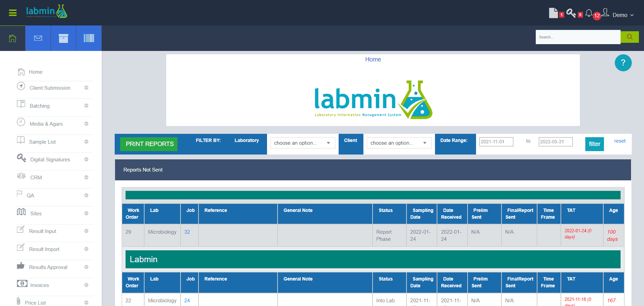644x306 pixels.
Task: Click gear icon beside QA
Action: [x=87, y=195]
